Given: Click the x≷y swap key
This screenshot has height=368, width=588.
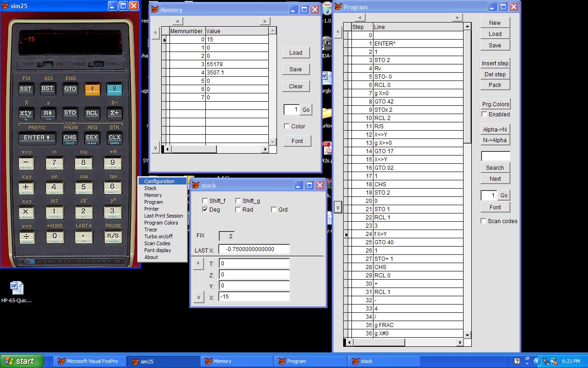Looking at the screenshot, I should pyautogui.click(x=26, y=114).
